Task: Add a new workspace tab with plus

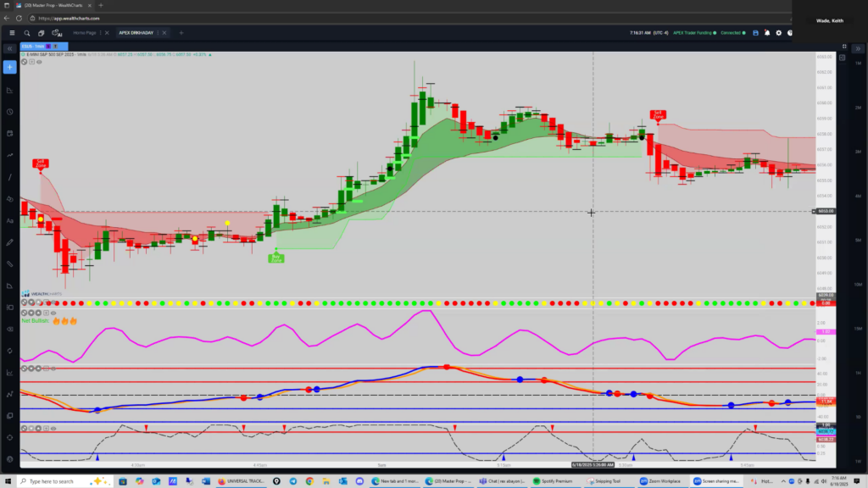Action: tap(181, 33)
